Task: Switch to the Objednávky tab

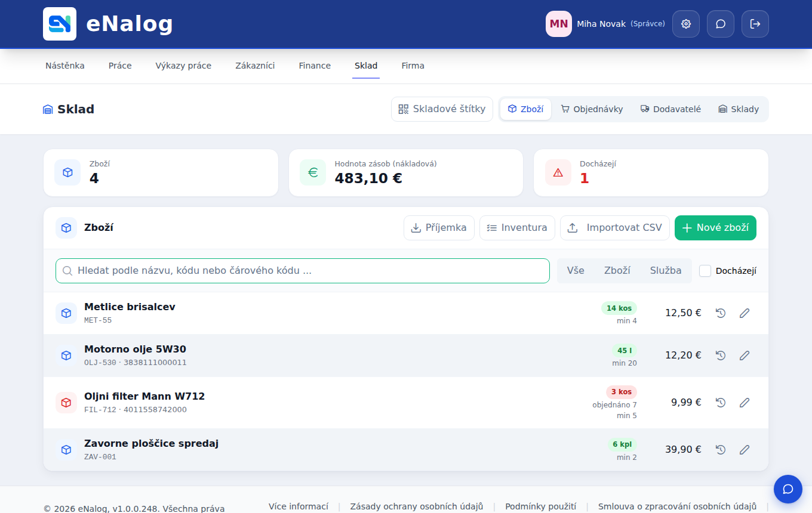Action: pos(592,109)
